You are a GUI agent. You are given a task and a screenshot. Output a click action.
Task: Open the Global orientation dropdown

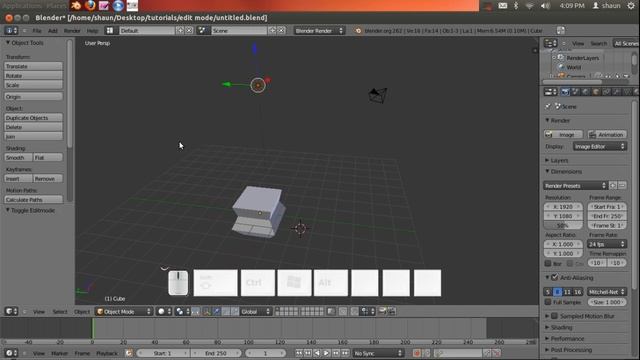pos(256,311)
